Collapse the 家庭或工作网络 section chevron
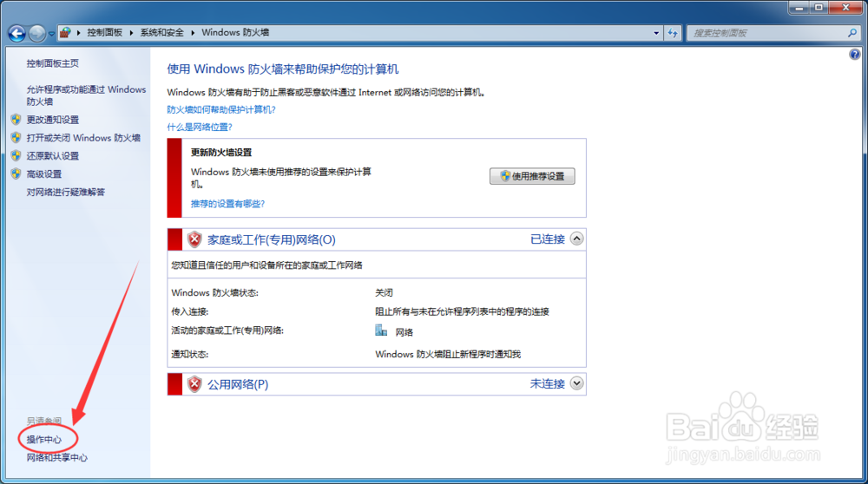 point(577,239)
